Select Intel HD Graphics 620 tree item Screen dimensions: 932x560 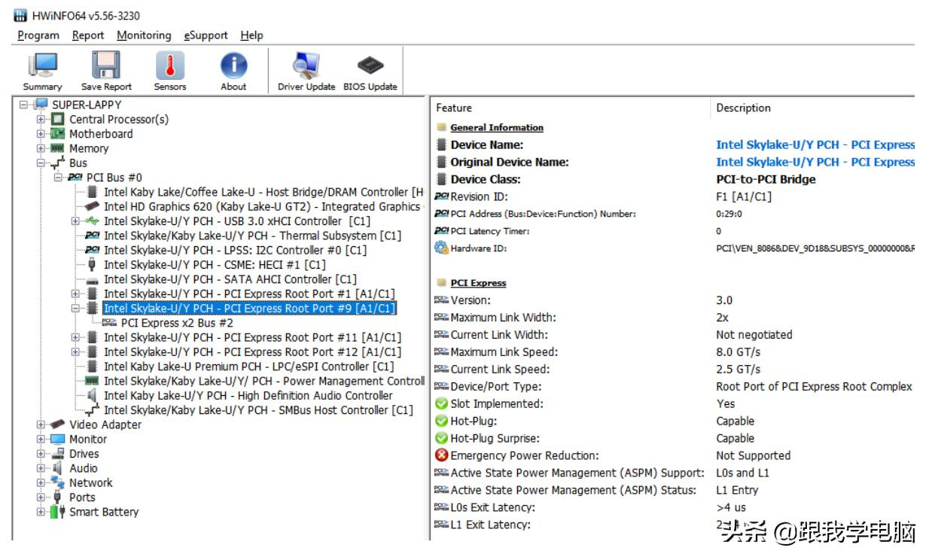261,206
